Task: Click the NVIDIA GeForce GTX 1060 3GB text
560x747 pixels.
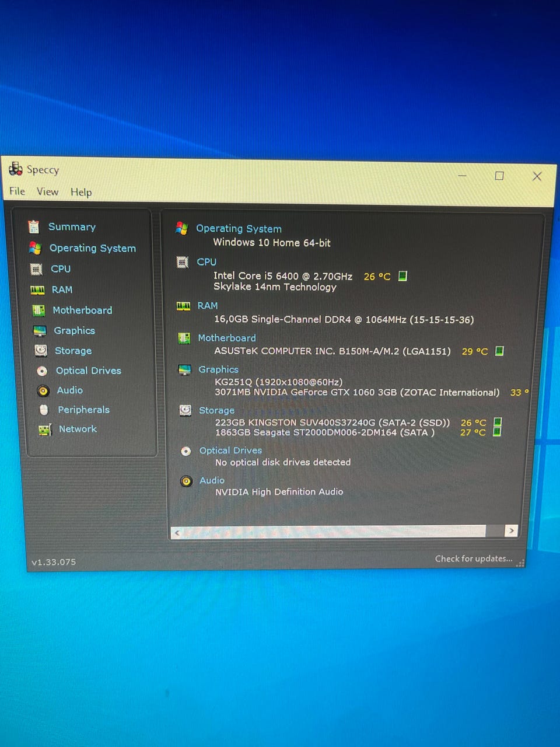Action: [357, 392]
